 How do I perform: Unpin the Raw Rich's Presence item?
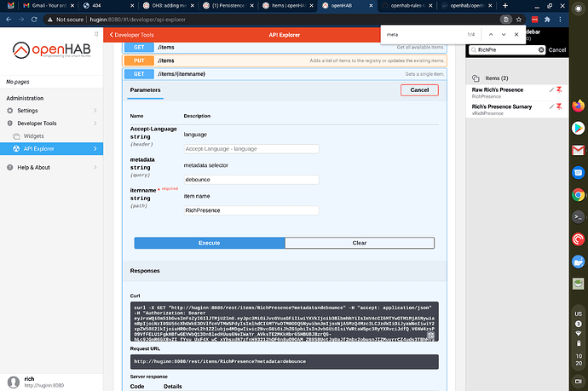click(x=559, y=89)
